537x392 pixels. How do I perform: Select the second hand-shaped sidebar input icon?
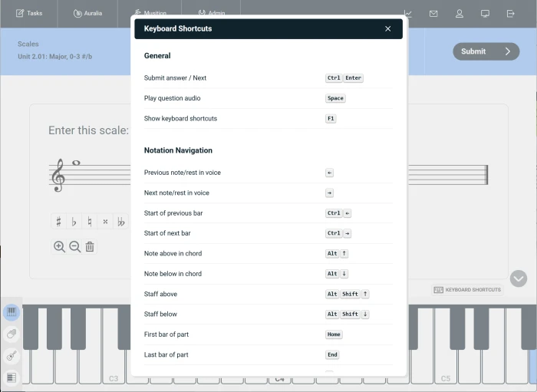[12, 334]
